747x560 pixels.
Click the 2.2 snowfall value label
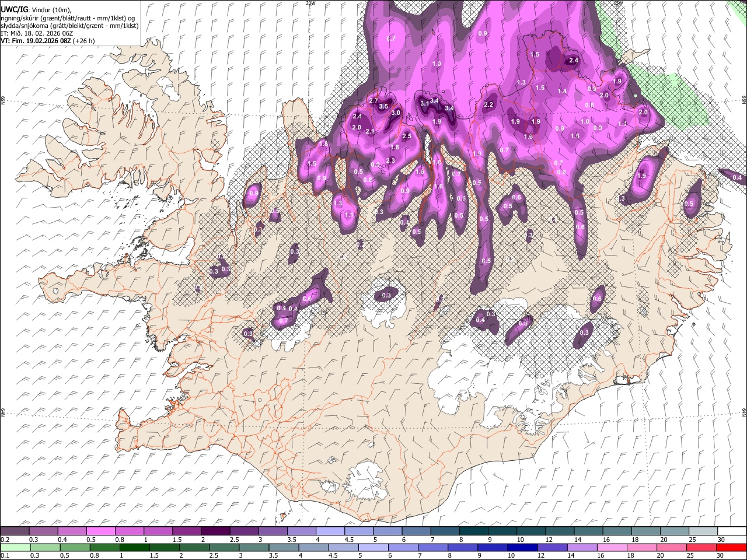coord(488,104)
